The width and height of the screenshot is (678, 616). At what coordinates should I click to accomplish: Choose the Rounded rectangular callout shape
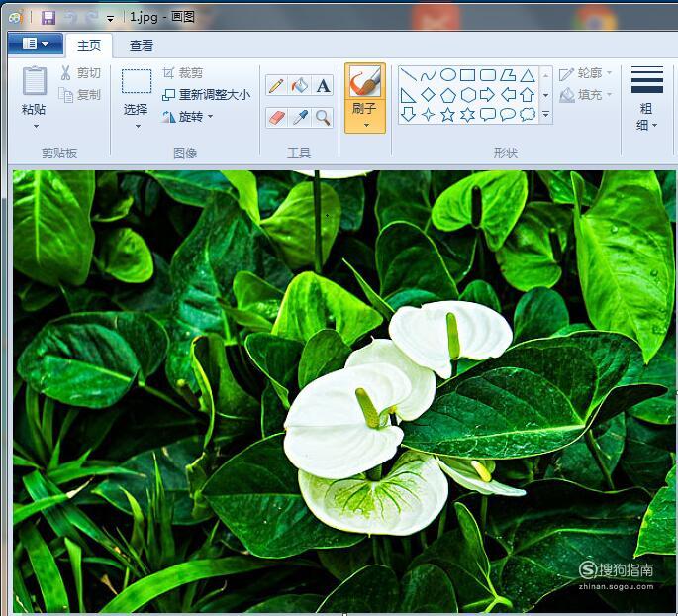point(488,114)
